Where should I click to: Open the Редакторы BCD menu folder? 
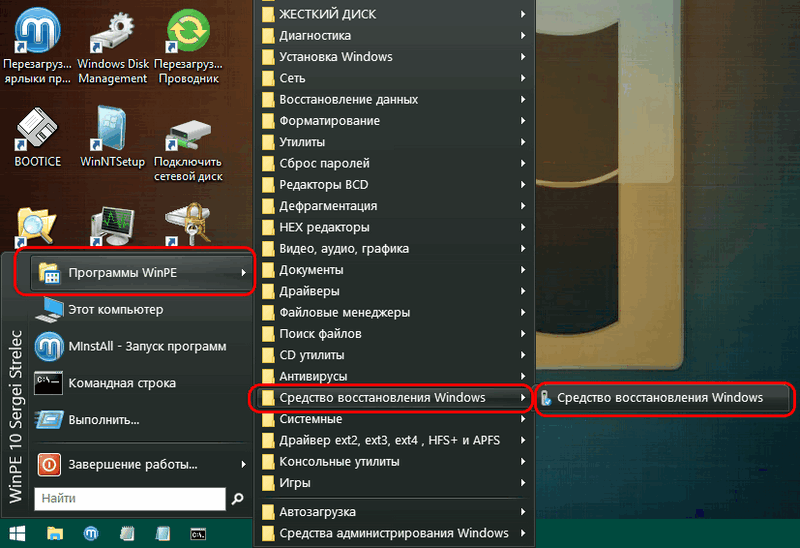394,185
